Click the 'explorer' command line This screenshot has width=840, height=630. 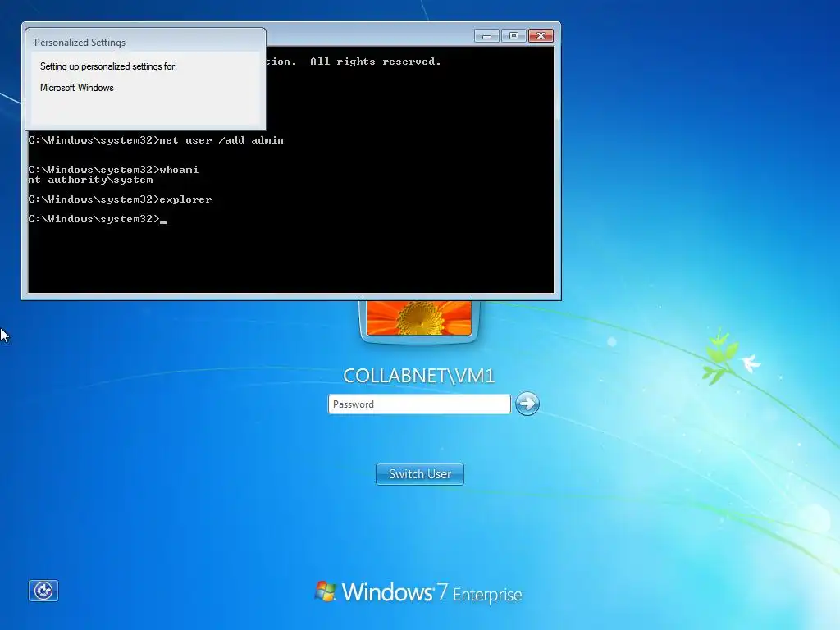tap(120, 199)
